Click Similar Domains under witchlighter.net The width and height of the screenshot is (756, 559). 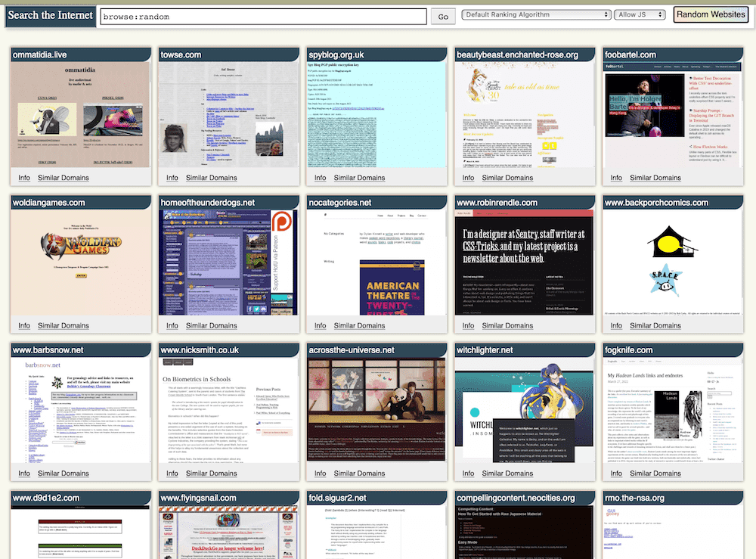coord(507,474)
